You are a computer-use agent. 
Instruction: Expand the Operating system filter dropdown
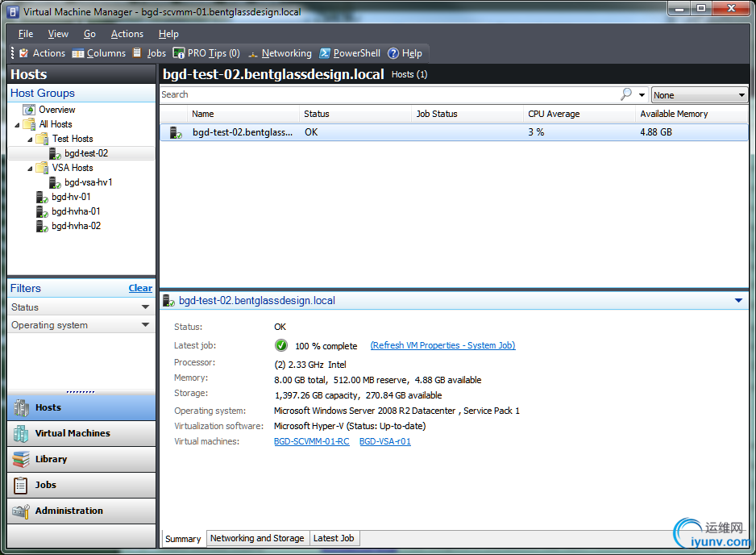145,325
